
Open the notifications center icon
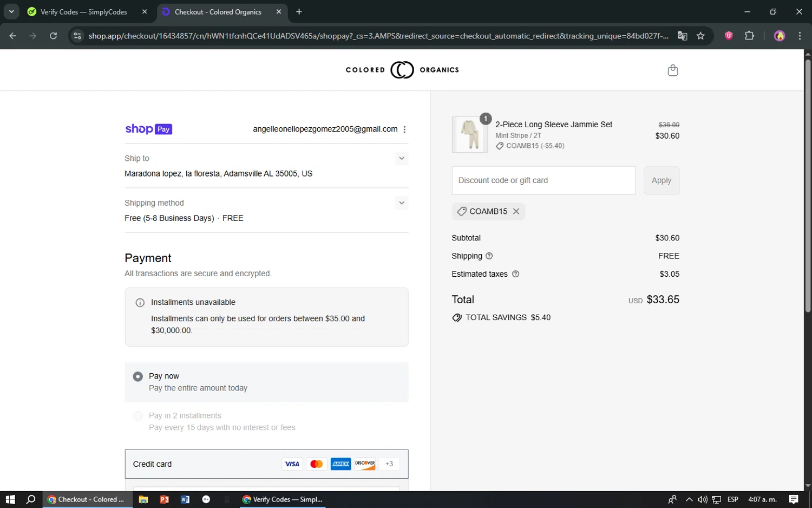click(794, 499)
